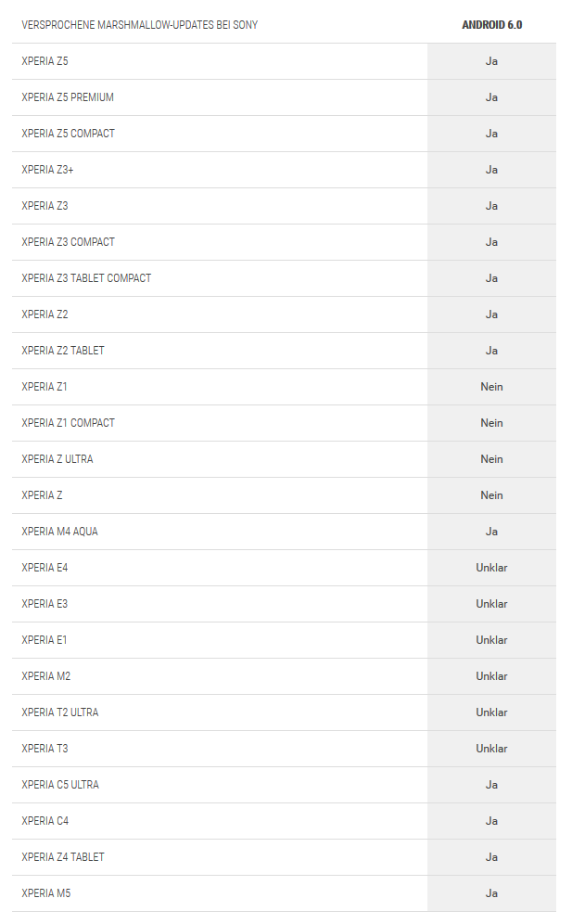
Task: Click the 'Ja' cell for Xperia M5
Action: (491, 893)
